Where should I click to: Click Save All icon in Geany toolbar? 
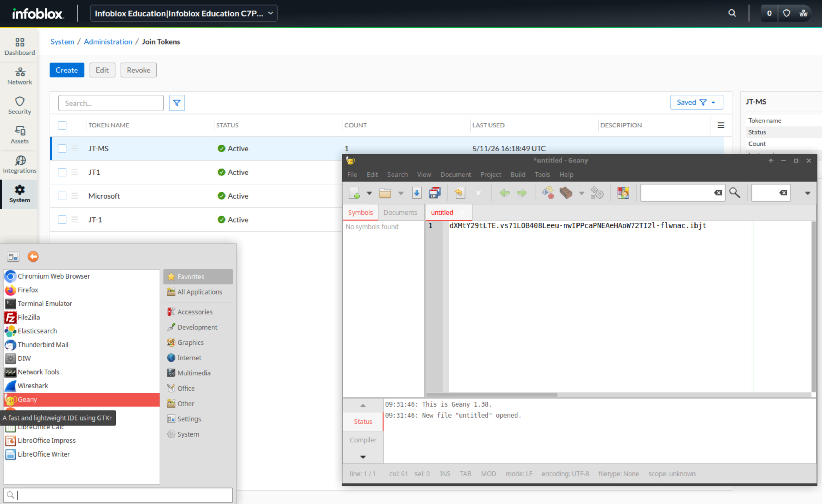pyautogui.click(x=434, y=193)
